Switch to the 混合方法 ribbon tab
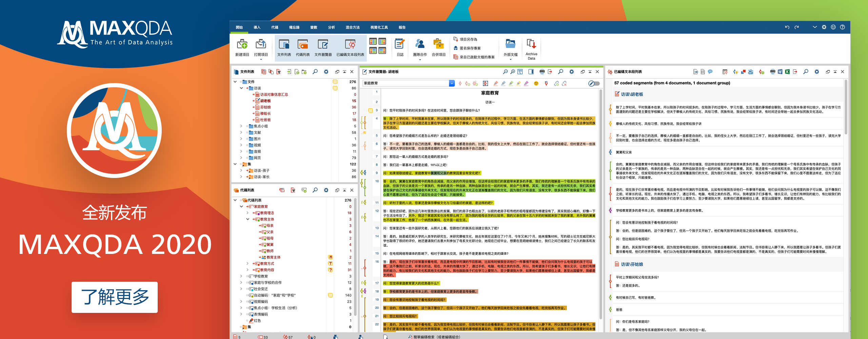Screen dimensions: 868x339 pos(353,27)
